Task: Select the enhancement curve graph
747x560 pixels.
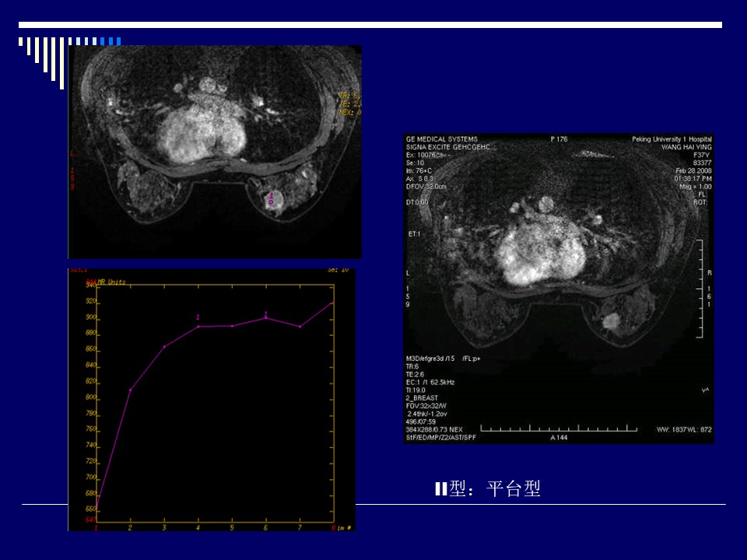Action: coord(212,400)
